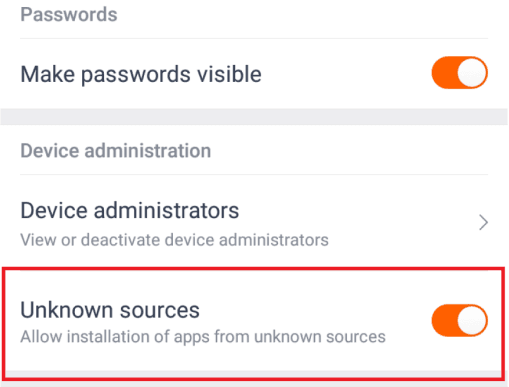Click gray divider band below password setting
The width and height of the screenshot is (509, 387).
coord(254,117)
